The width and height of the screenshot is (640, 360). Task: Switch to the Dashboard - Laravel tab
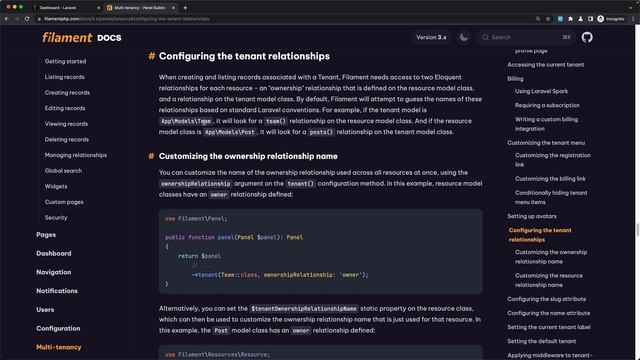click(x=65, y=8)
